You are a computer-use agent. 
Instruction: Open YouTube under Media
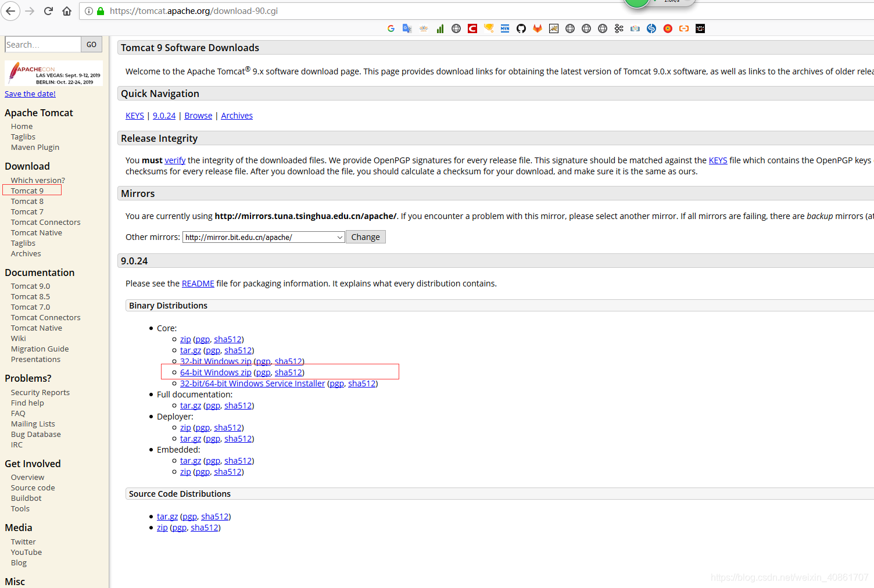[x=26, y=552]
